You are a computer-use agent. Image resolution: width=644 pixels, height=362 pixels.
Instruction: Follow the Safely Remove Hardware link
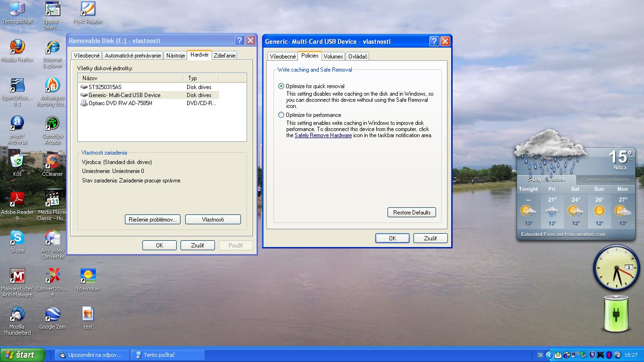pos(323,135)
